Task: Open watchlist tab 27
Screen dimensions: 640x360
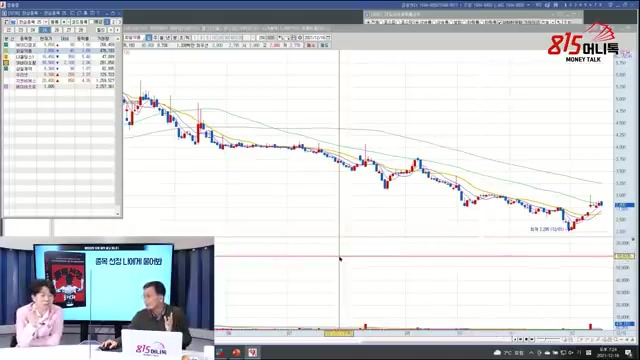Action: coord(68,30)
